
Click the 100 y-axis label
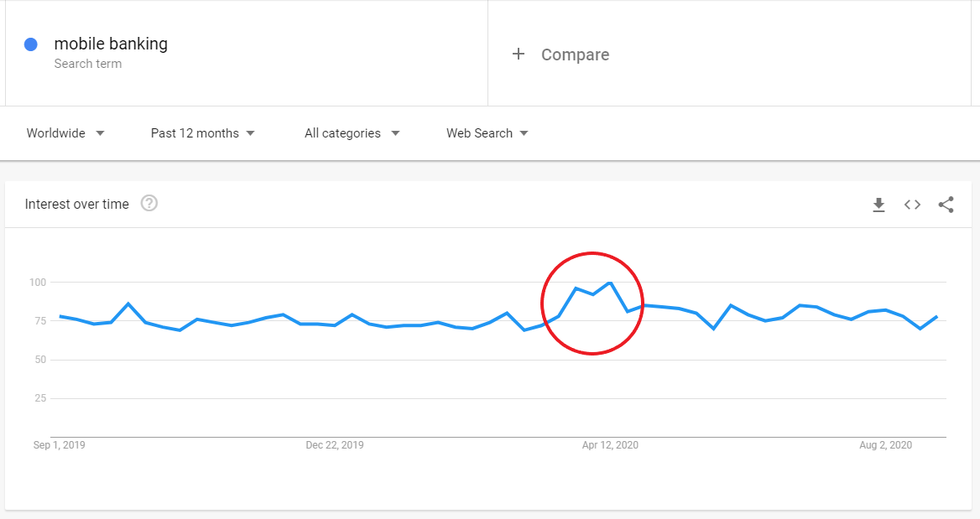(37, 283)
